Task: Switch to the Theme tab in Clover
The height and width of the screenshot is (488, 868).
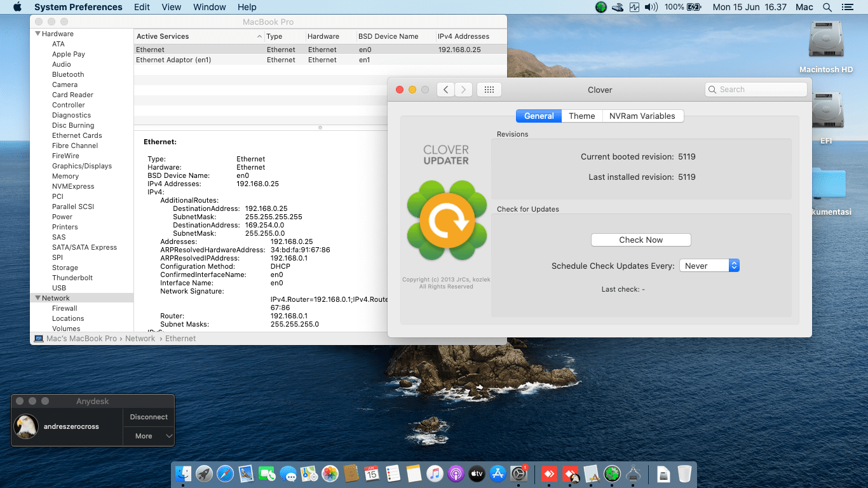Action: pos(582,116)
